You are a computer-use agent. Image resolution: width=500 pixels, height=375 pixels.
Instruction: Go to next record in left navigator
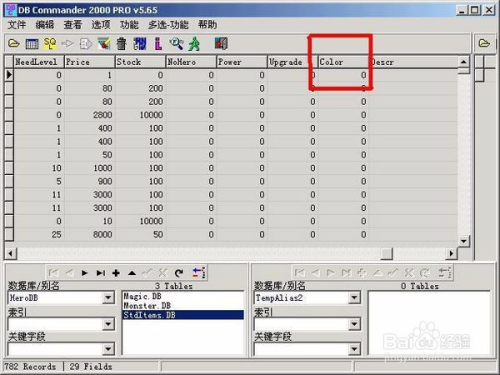(x=84, y=273)
